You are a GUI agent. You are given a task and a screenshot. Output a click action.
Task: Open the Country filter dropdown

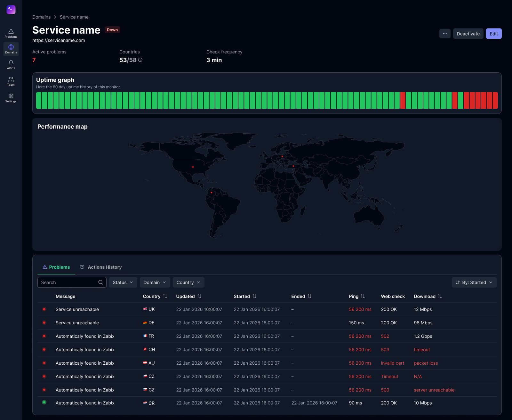click(x=188, y=282)
